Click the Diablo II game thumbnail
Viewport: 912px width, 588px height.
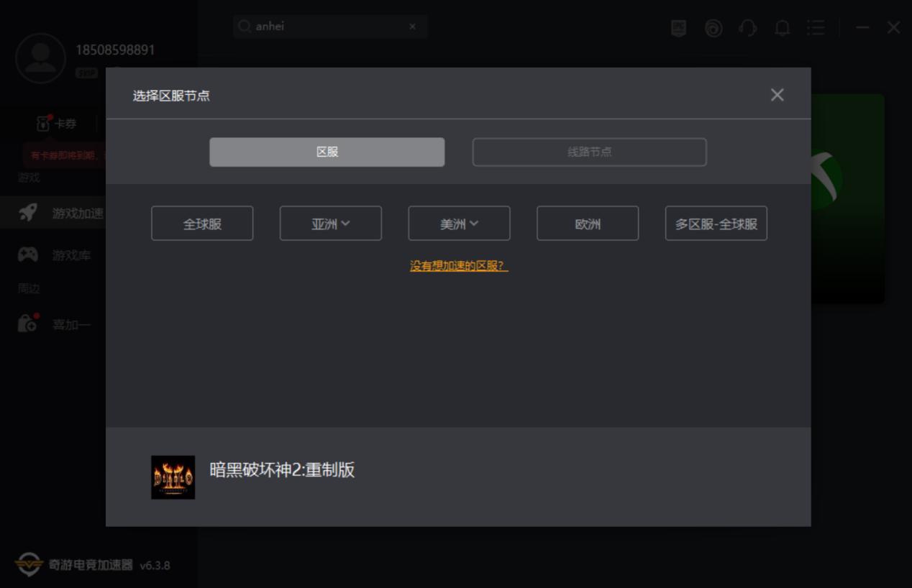pos(173,477)
